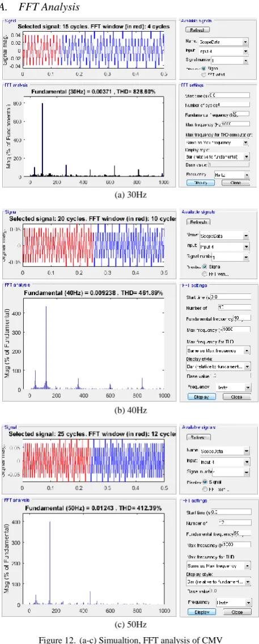Click Max frequency field in the 30Hz tool
The width and height of the screenshot is (259, 644).
click(235, 124)
